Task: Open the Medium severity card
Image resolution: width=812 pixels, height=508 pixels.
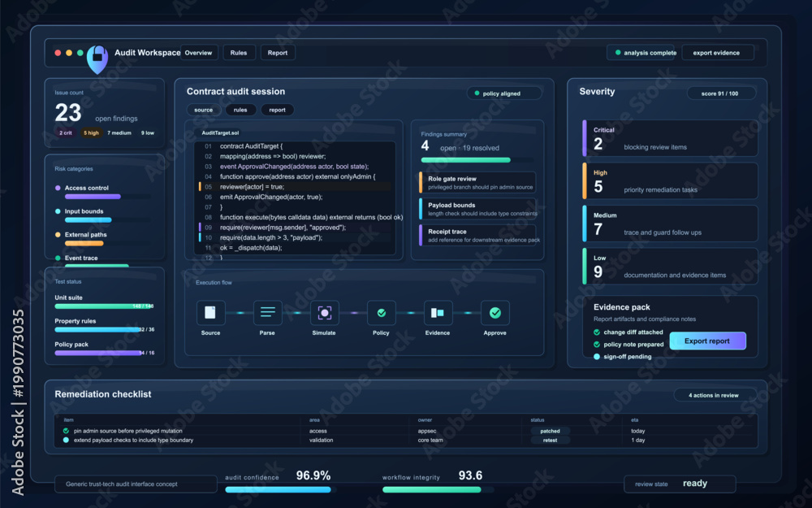Action: 670,224
